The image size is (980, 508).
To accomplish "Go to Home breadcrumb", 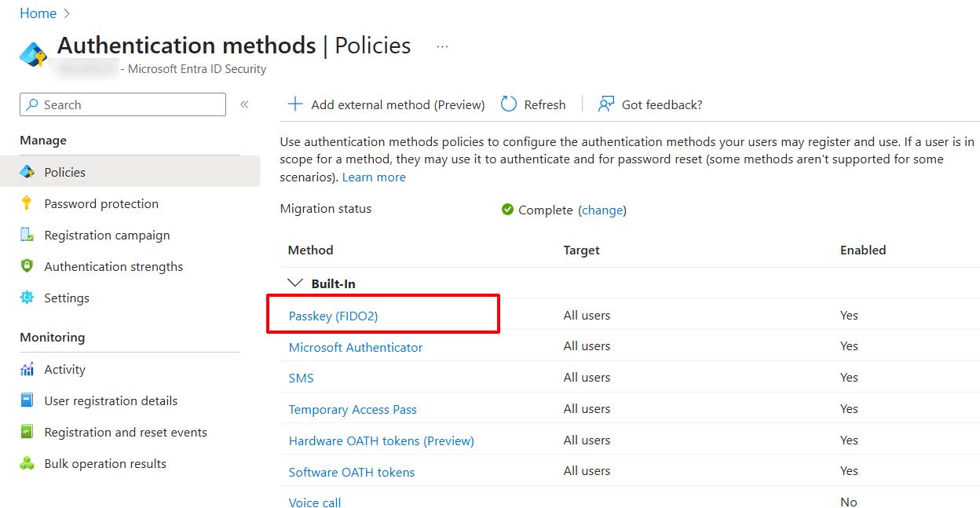I will coord(38,13).
